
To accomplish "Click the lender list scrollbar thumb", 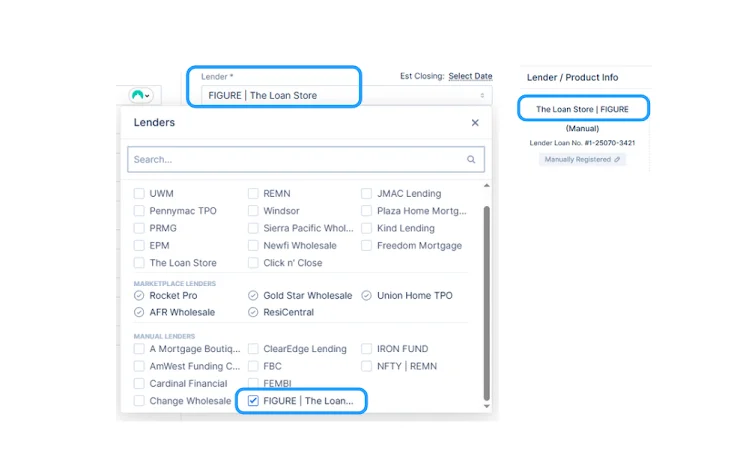I will [487, 303].
